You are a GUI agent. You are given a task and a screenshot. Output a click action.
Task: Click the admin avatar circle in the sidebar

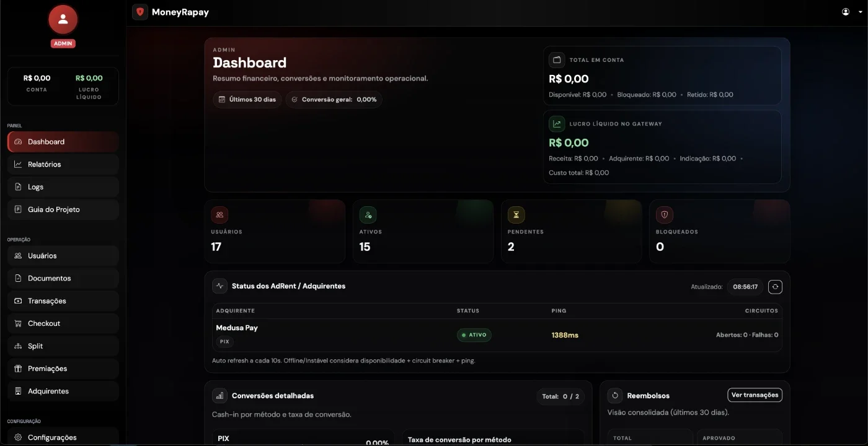pos(63,20)
